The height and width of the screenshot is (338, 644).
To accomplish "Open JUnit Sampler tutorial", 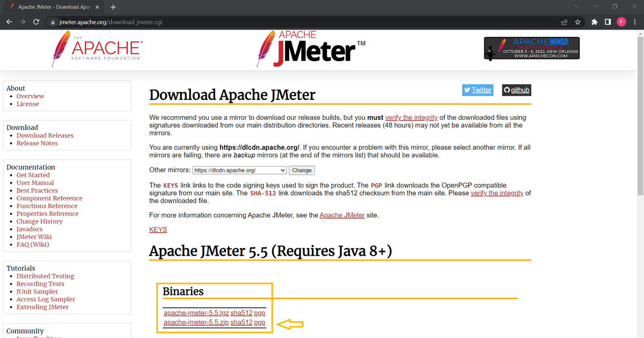I will pyautogui.click(x=37, y=291).
